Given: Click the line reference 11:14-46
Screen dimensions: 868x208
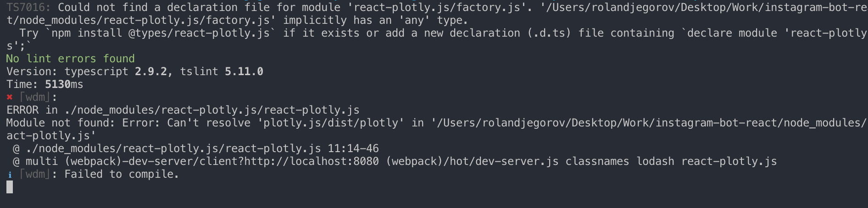Looking at the screenshot, I should 353,148.
